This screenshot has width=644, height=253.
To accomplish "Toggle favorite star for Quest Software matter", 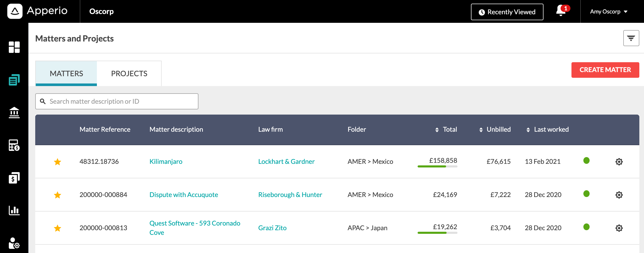I will [x=58, y=228].
